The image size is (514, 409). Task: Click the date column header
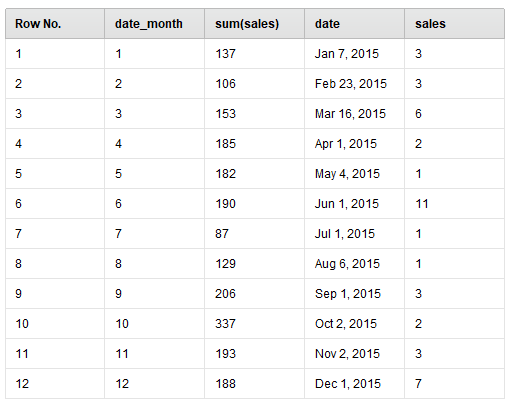click(354, 24)
